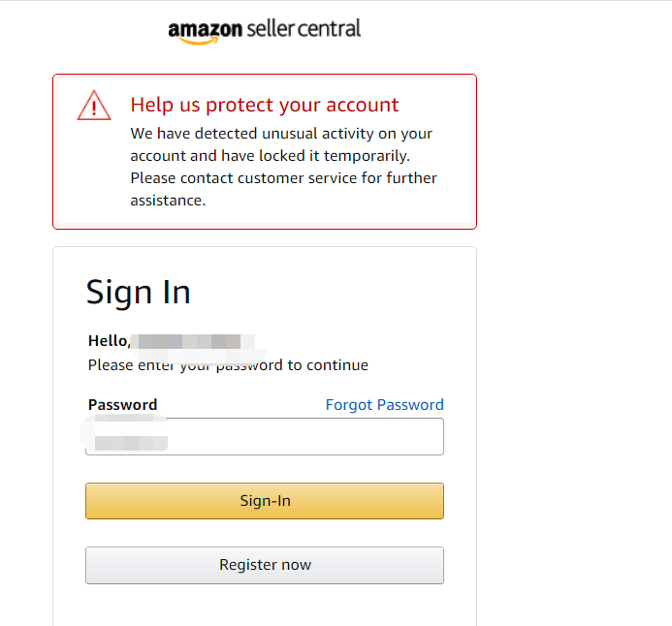Click the Amazon Seller Central logo

click(265, 31)
